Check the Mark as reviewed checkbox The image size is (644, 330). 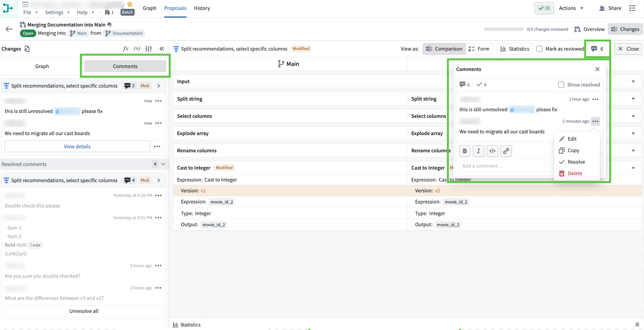(539, 49)
